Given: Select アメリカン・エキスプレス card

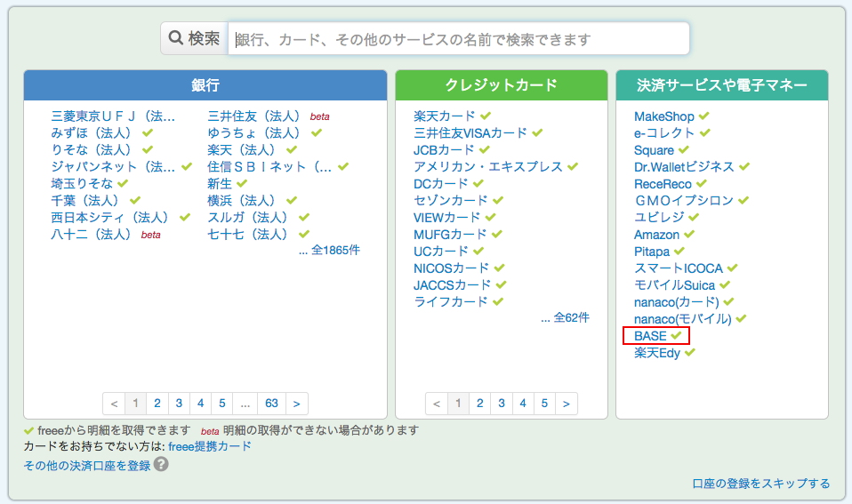Looking at the screenshot, I should pyautogui.click(x=488, y=167).
